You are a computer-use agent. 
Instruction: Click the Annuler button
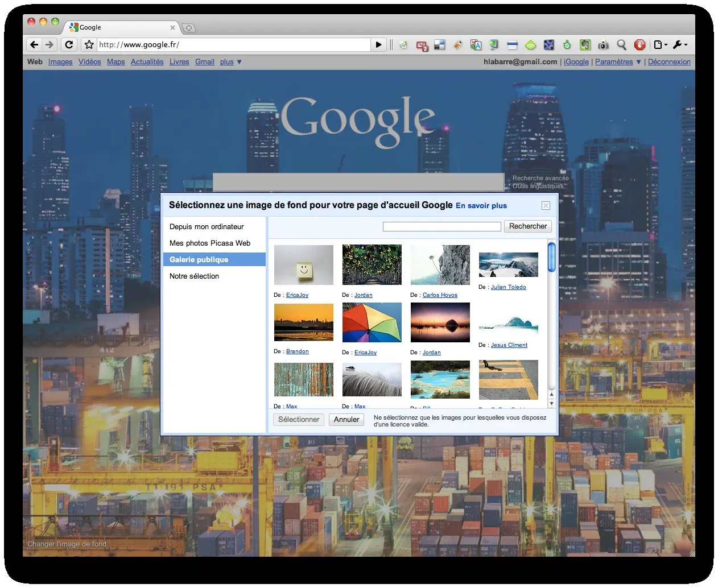click(346, 420)
